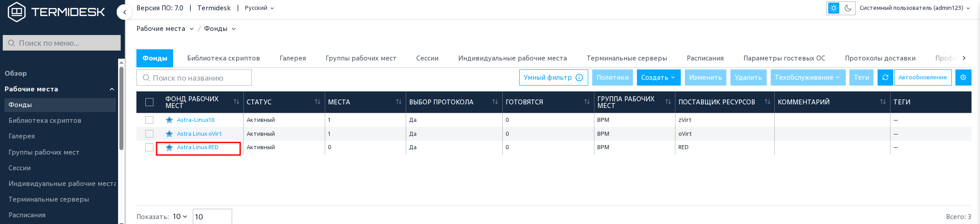Sort by Места column arrows
The height and width of the screenshot is (224, 980).
399,102
